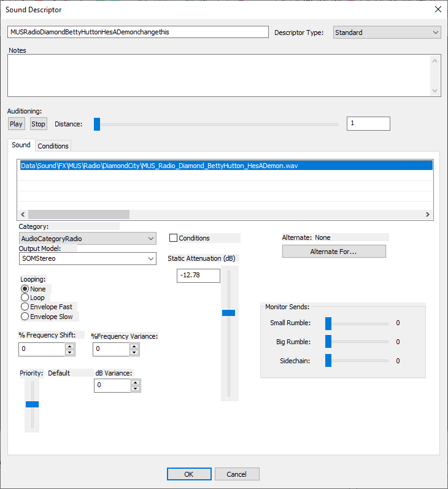Click the file list right scroll arrow

427,215
